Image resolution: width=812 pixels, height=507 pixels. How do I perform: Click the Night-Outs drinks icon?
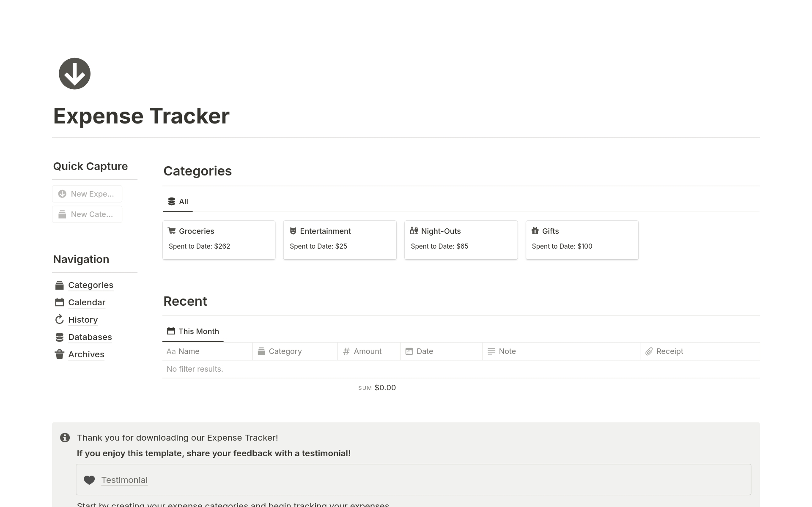pos(414,231)
